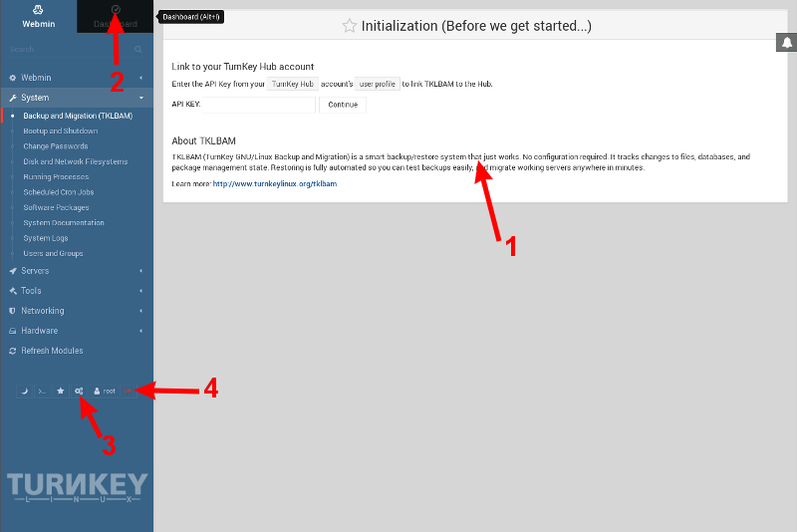Expand the Servers category
The width and height of the screenshot is (797, 532).
(76, 271)
